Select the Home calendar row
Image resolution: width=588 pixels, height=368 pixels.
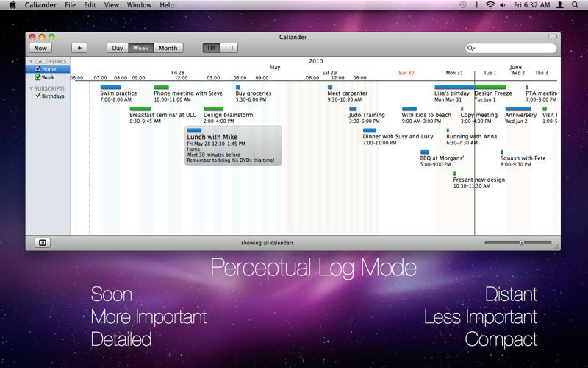(x=48, y=68)
